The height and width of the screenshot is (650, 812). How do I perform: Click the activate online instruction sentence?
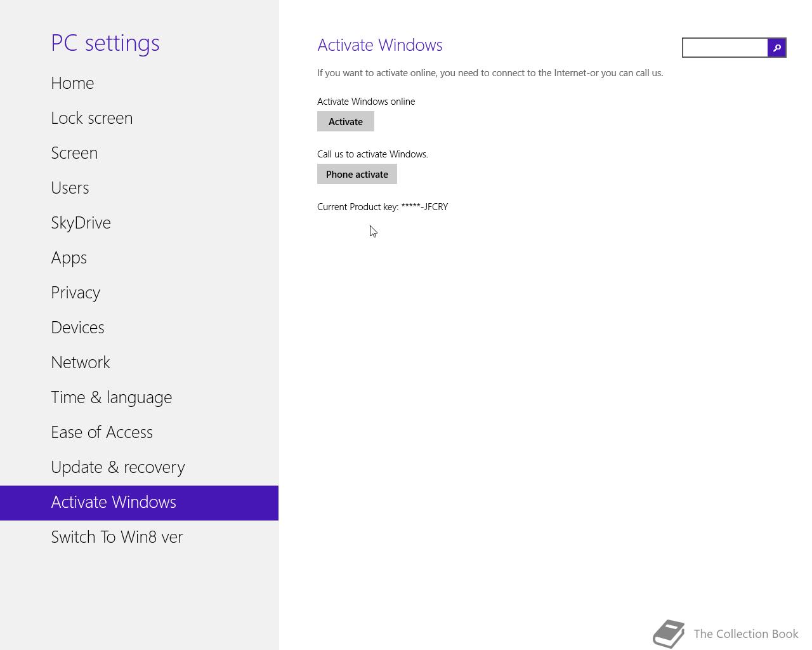490,73
